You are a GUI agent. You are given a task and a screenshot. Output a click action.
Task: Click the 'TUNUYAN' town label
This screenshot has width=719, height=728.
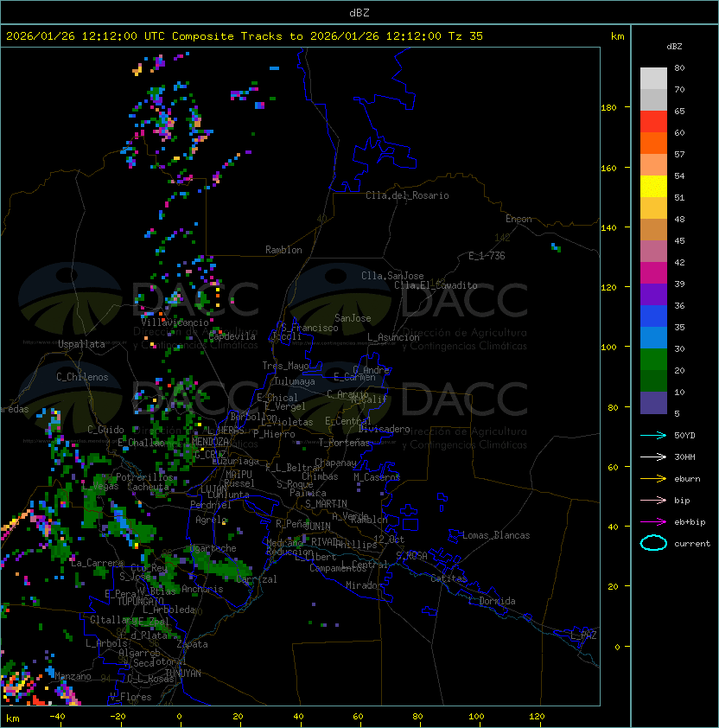click(183, 674)
